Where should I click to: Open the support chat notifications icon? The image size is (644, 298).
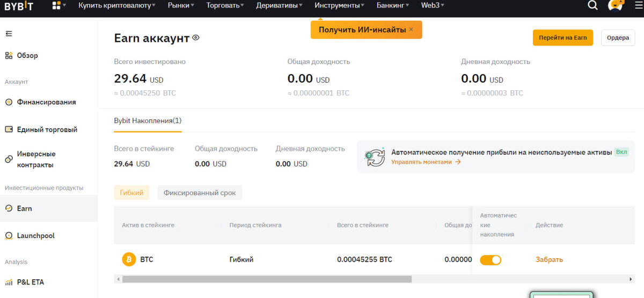tap(614, 5)
